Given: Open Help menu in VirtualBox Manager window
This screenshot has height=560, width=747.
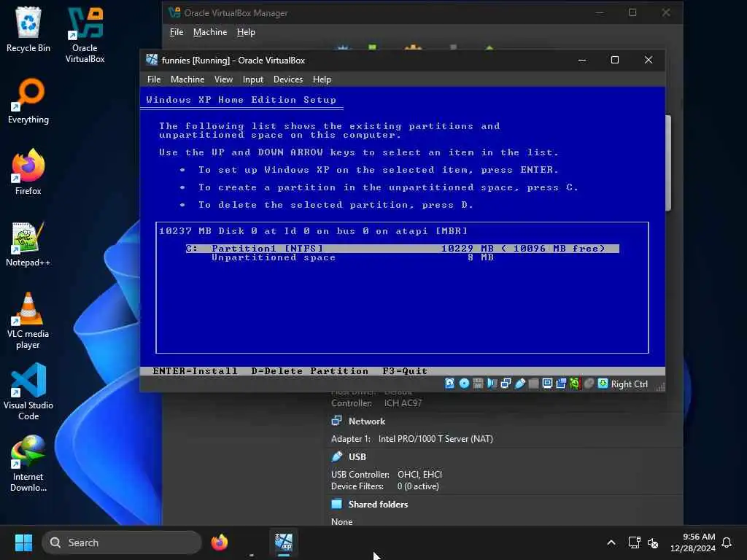Looking at the screenshot, I should pyautogui.click(x=246, y=32).
